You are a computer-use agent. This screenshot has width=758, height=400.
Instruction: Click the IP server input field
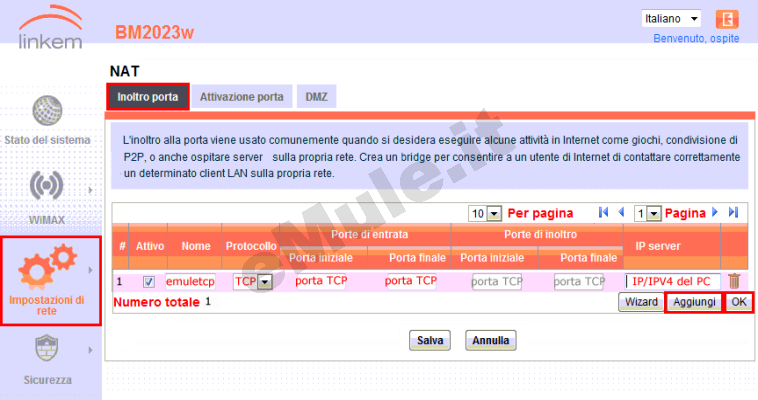(x=672, y=281)
